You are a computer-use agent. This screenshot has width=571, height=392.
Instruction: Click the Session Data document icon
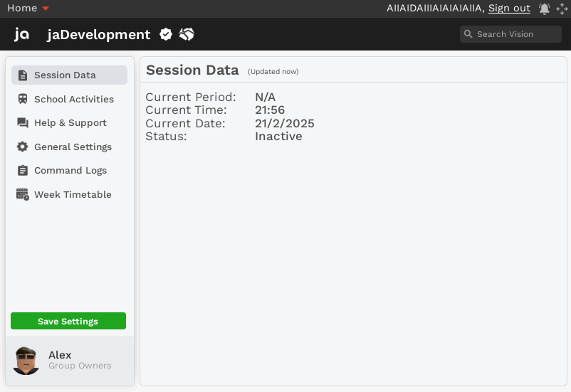coord(23,75)
